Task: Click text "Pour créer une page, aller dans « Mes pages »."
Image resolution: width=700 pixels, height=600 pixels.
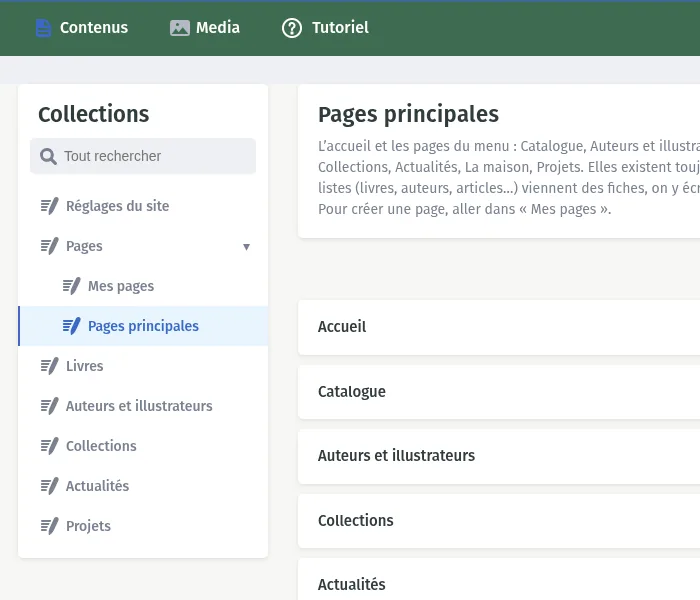Action: (x=464, y=209)
